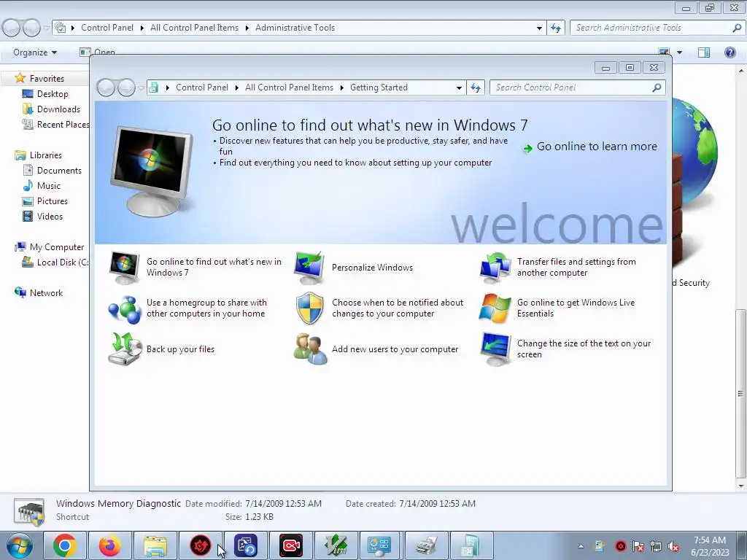Image resolution: width=747 pixels, height=560 pixels.
Task: Click the muted volume tray icon
Action: pyautogui.click(x=673, y=547)
